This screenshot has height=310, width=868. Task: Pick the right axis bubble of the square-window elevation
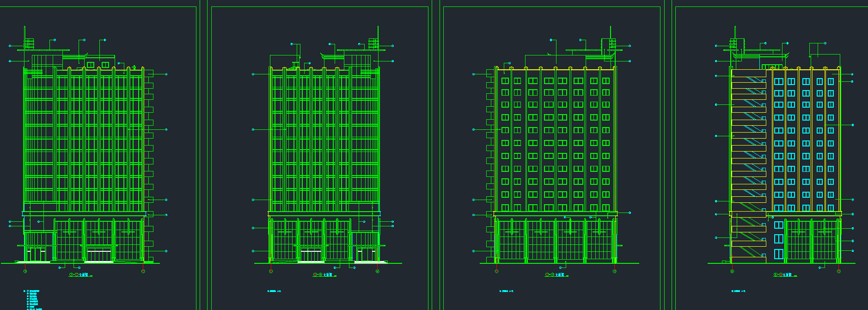[x=615, y=272]
